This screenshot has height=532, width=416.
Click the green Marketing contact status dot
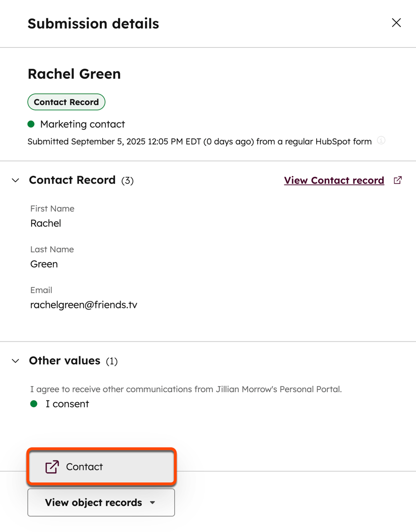tap(31, 124)
